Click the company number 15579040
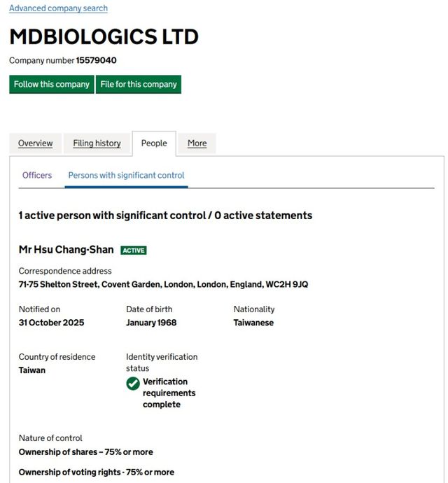The image size is (448, 483). click(x=96, y=61)
